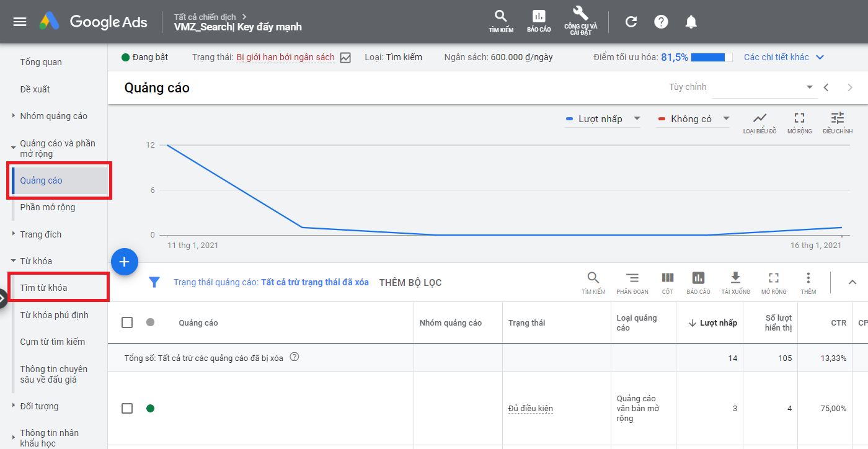The width and height of the screenshot is (868, 449).
Task: Select Tìm từ khóa in sidebar
Action: 43,288
